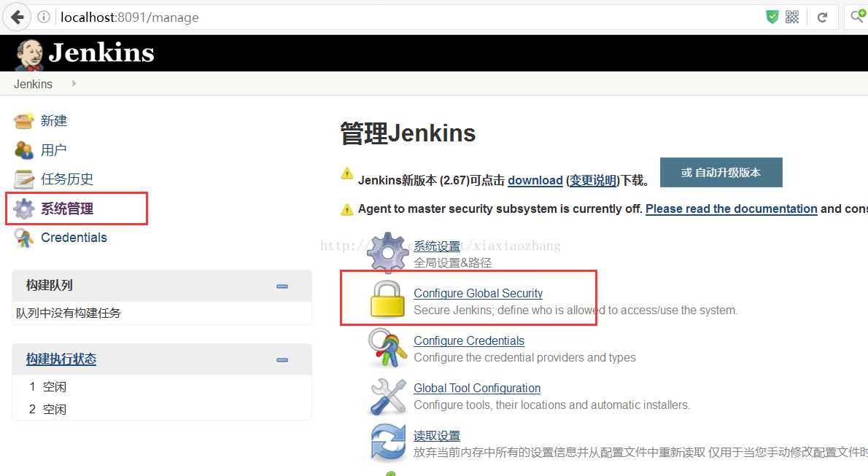Open Please read the documentation link
The image size is (868, 476).
(732, 208)
